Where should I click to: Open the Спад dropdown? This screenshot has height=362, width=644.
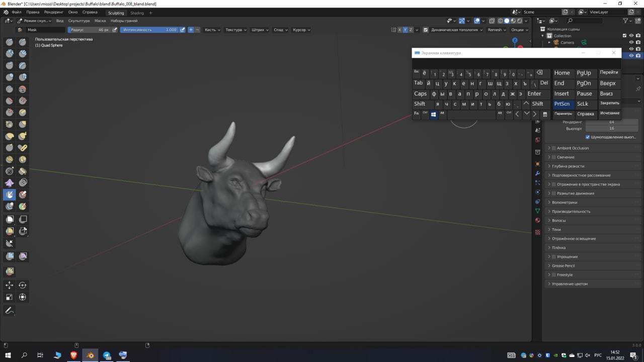280,30
